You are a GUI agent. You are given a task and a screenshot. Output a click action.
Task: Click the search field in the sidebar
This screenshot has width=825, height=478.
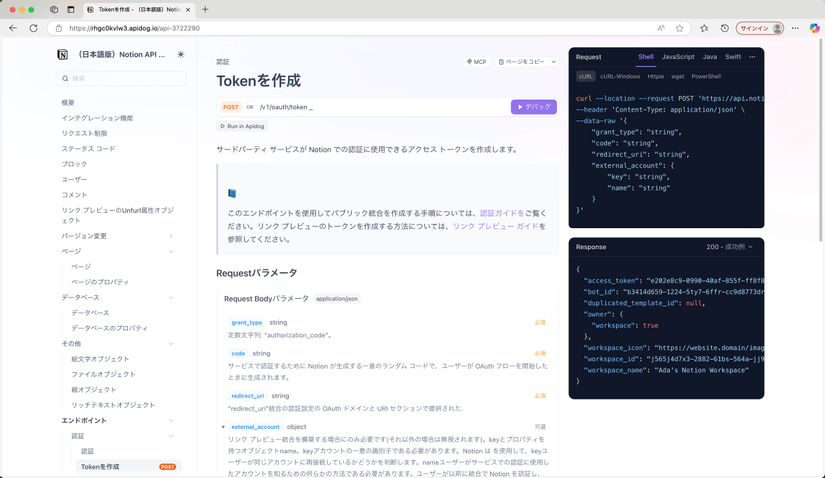(x=121, y=78)
